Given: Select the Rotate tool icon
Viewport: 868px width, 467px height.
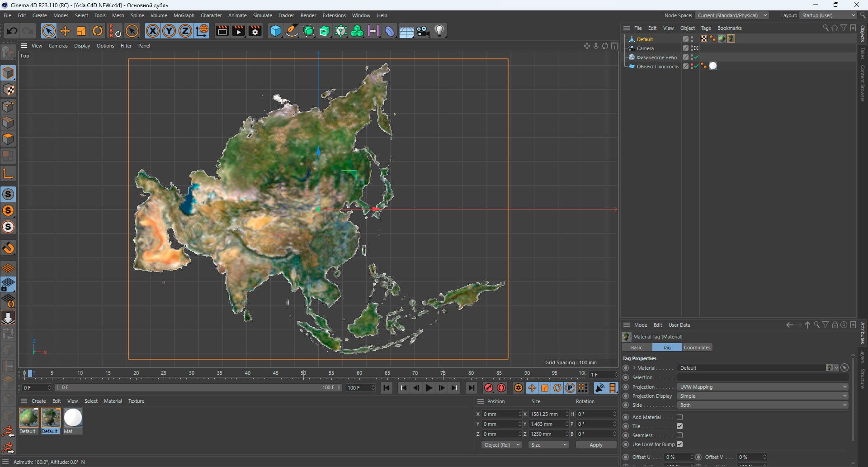Looking at the screenshot, I should tap(98, 31).
